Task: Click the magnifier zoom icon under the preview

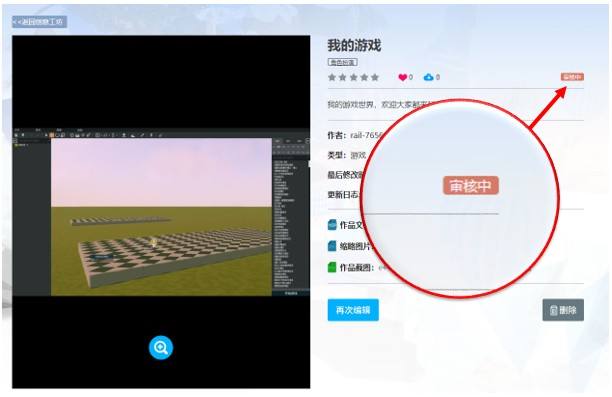Action: 161,347
